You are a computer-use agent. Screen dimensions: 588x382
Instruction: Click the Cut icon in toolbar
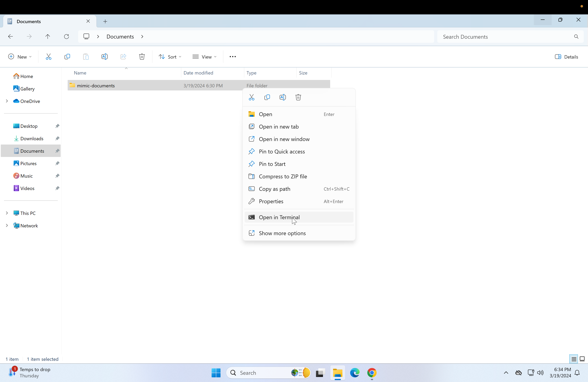[48, 57]
